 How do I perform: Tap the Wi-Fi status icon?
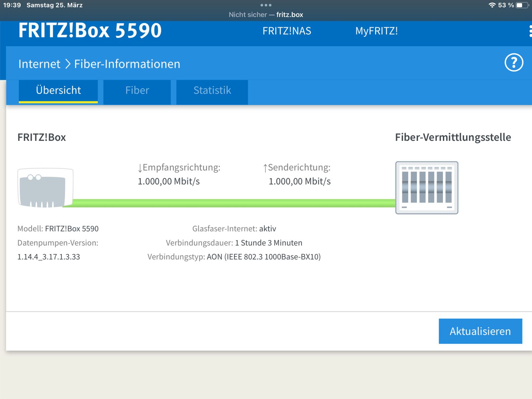point(492,5)
